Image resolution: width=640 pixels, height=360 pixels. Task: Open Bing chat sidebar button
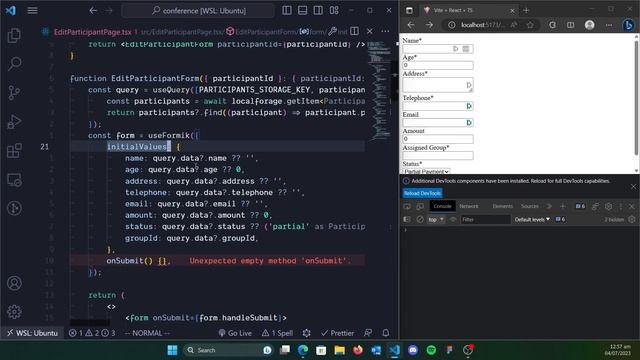click(x=628, y=25)
